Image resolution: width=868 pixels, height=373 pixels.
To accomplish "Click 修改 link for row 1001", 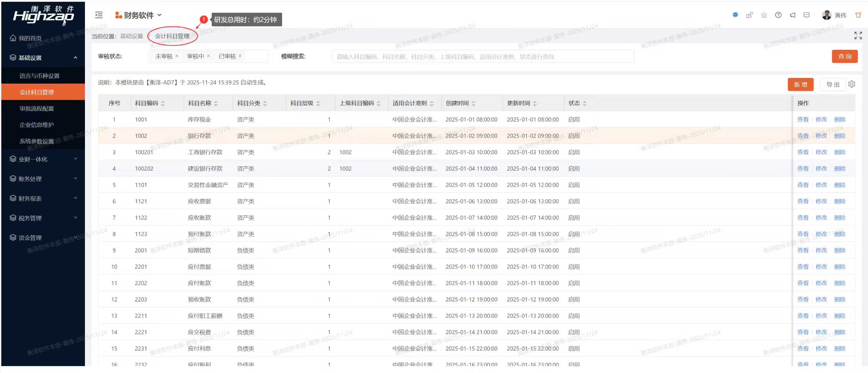I will point(821,119).
